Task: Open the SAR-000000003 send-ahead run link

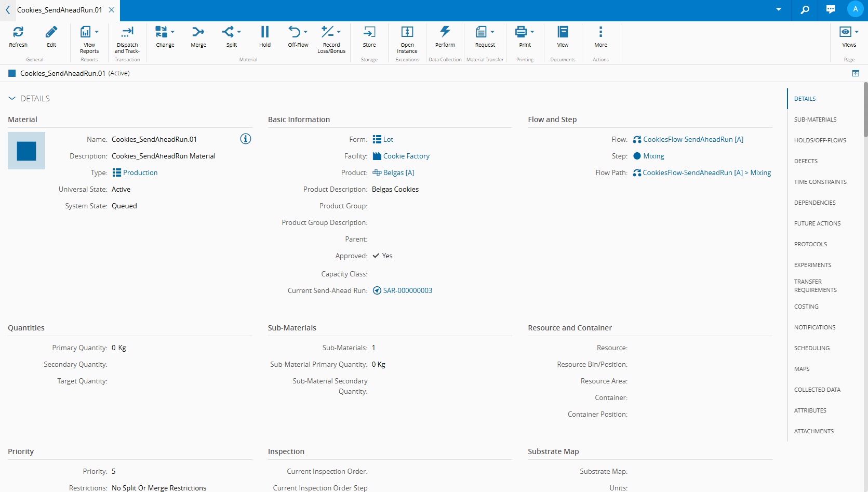Action: (407, 290)
